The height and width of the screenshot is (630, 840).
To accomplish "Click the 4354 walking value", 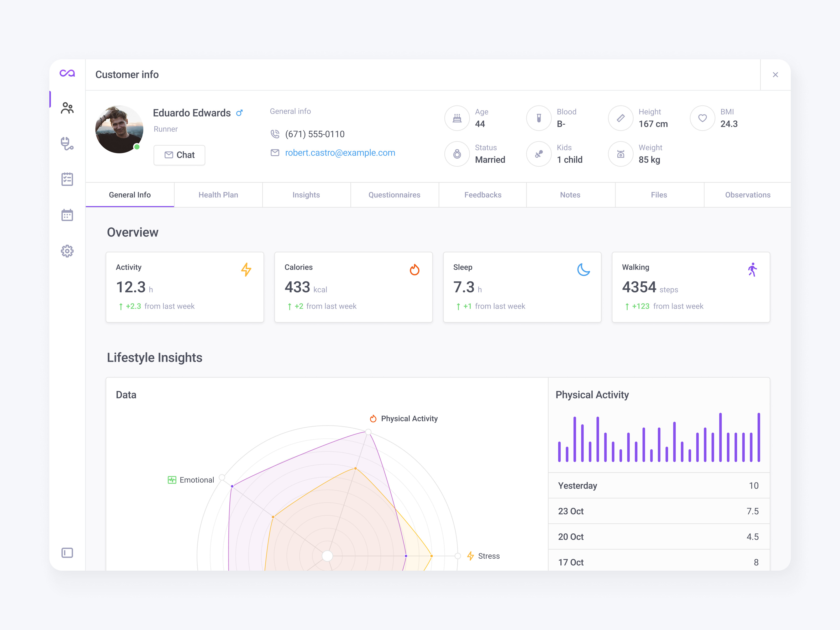I will click(x=639, y=287).
